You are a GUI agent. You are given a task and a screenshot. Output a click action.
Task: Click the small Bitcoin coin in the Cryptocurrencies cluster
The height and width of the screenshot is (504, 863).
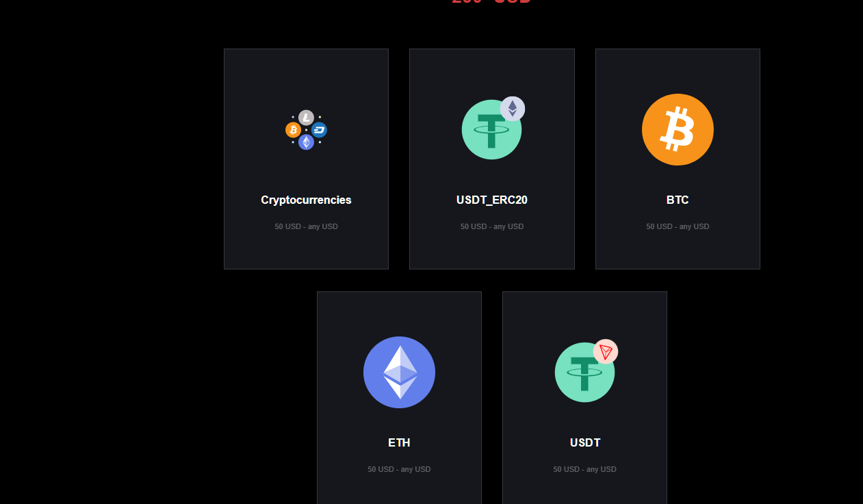click(293, 130)
